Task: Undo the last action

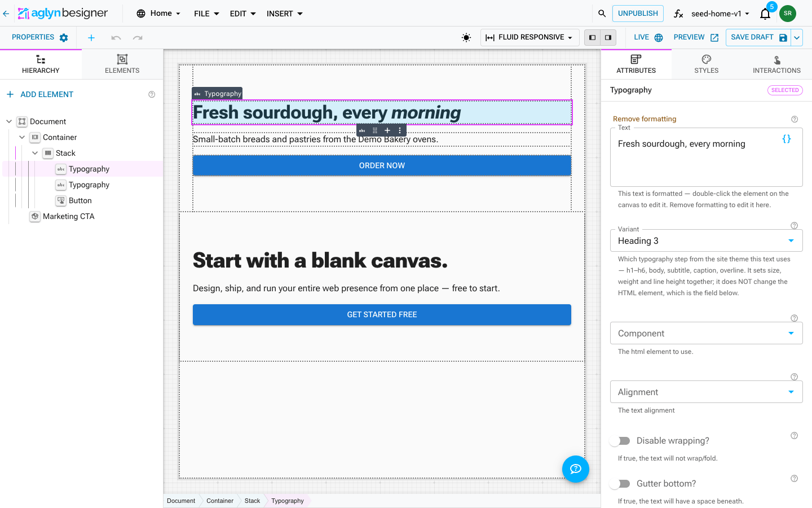Action: pyautogui.click(x=116, y=38)
